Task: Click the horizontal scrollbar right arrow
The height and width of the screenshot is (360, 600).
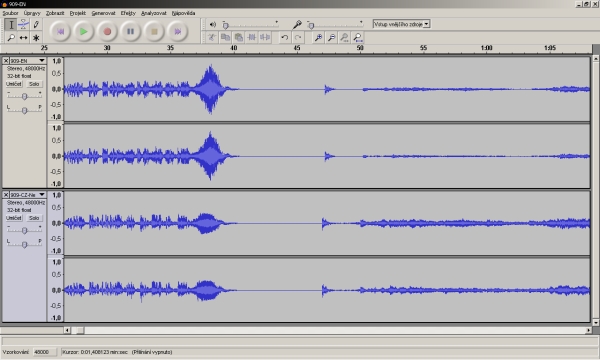Action: pos(589,330)
